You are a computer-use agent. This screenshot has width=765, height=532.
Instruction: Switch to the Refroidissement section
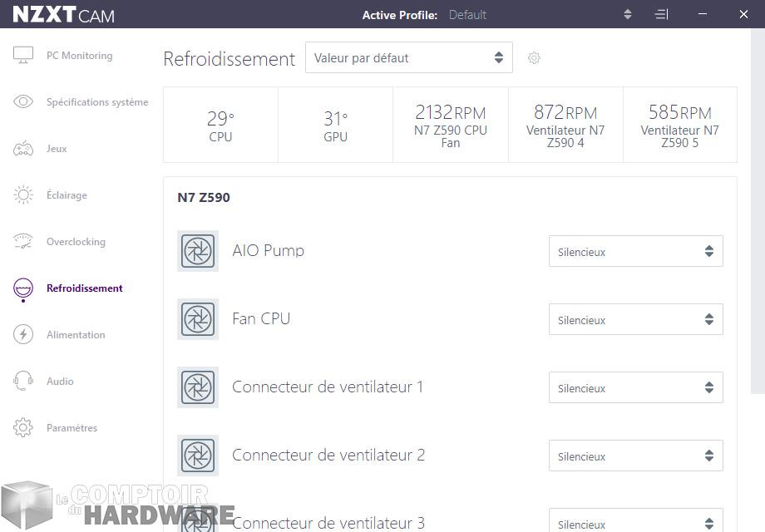pos(84,288)
